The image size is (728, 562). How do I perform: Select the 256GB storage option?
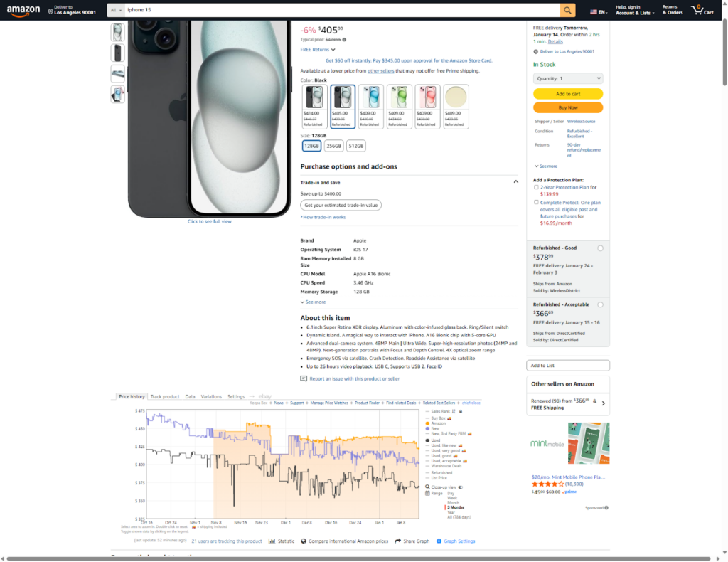(333, 145)
